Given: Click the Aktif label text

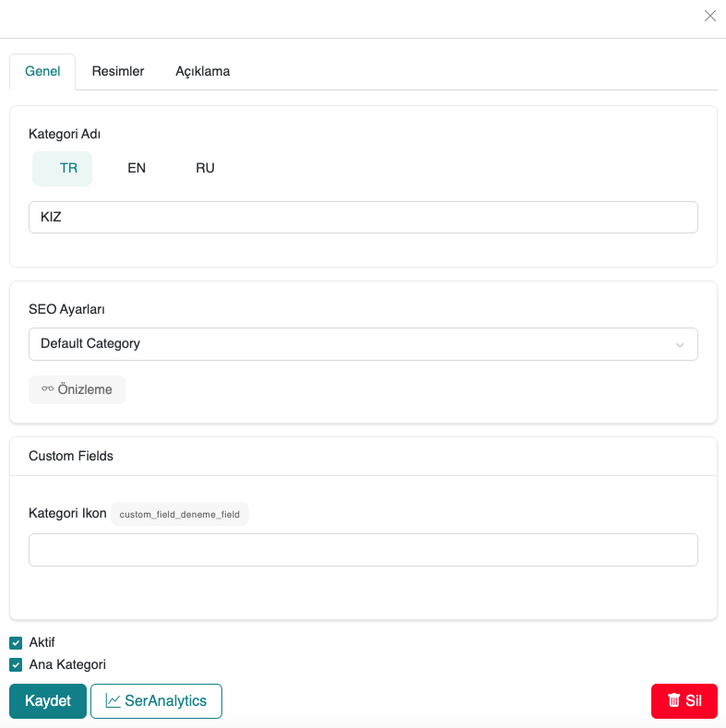Looking at the screenshot, I should pyautogui.click(x=42, y=642).
